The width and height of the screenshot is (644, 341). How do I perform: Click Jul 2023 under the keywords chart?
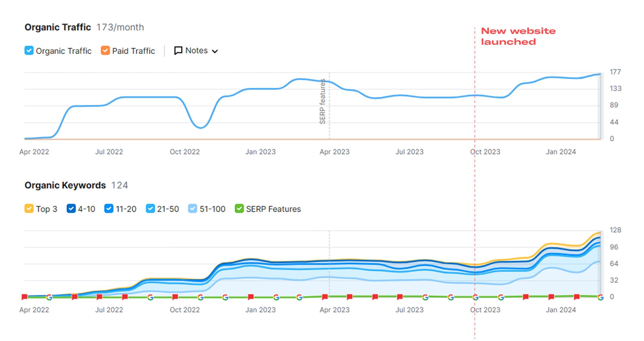click(x=410, y=310)
